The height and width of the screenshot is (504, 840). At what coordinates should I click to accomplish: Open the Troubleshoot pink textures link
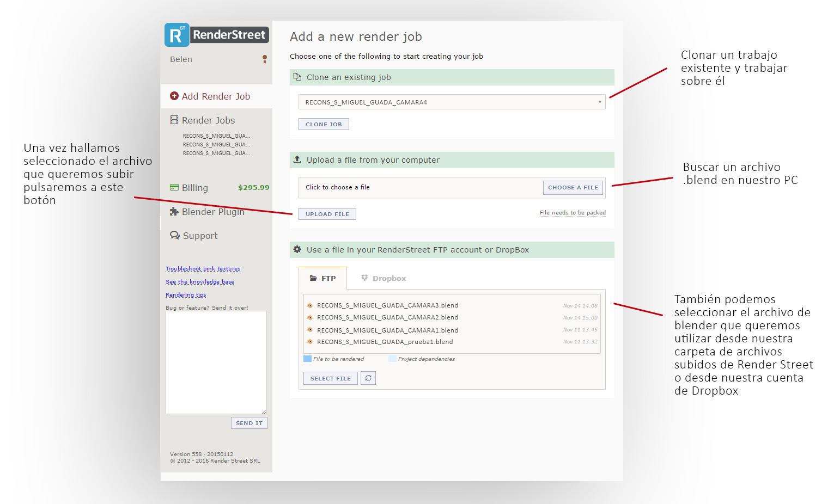(x=203, y=269)
